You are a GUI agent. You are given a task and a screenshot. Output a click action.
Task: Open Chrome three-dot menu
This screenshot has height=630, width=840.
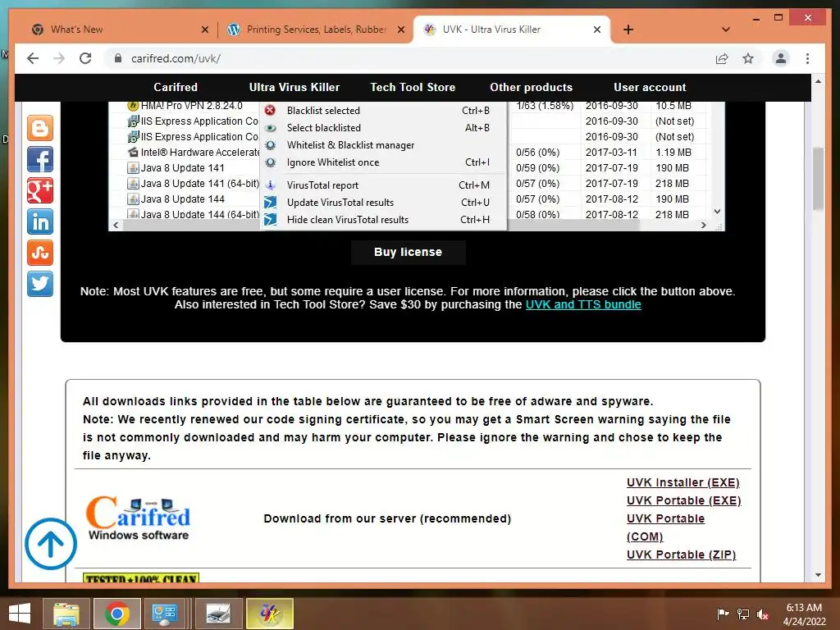point(807,58)
